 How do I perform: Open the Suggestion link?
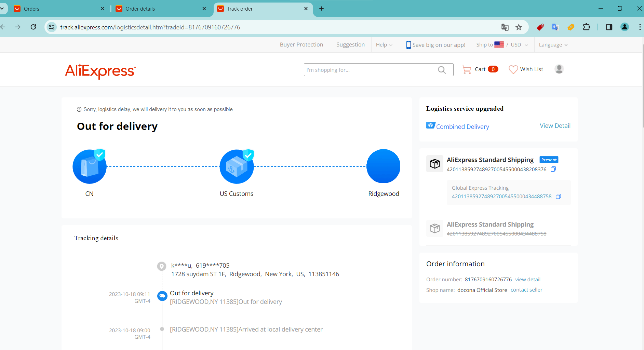click(x=350, y=45)
